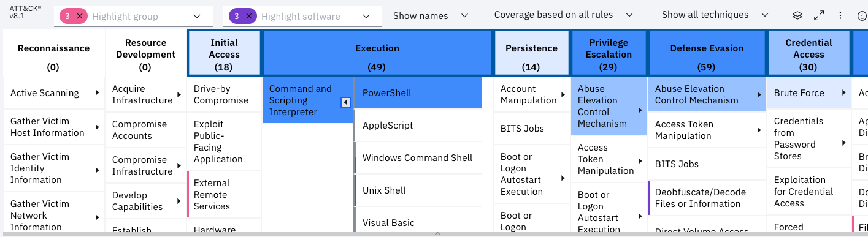The height and width of the screenshot is (237, 868).
Task: Expand Gather Victim Network Information arrow
Action: 97,217
